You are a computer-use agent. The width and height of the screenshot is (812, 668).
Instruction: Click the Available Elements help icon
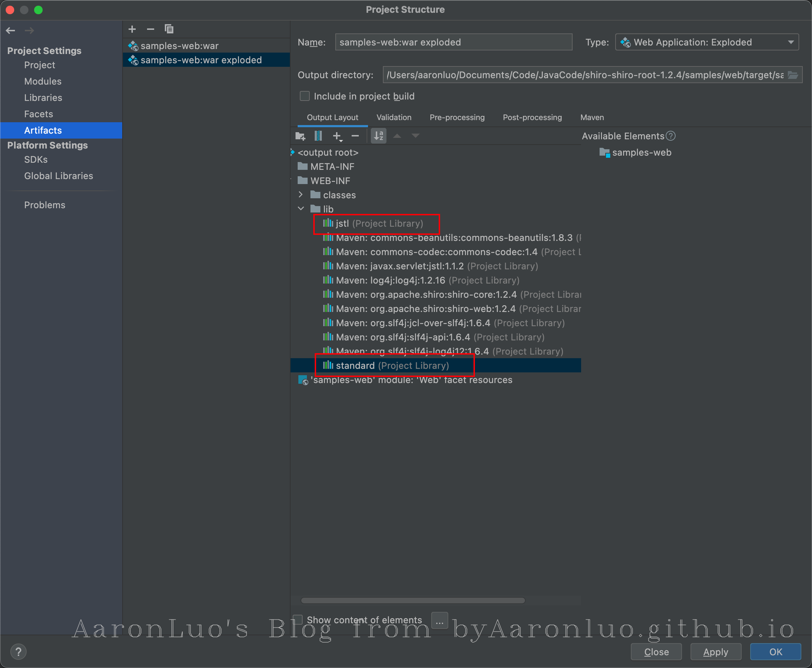670,136
